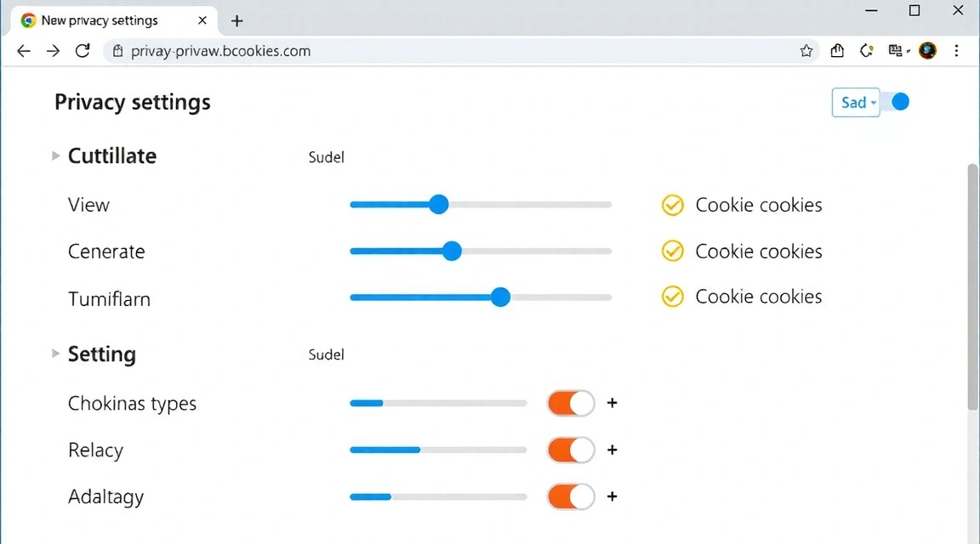Open the three-dot browser menu

coord(957,51)
